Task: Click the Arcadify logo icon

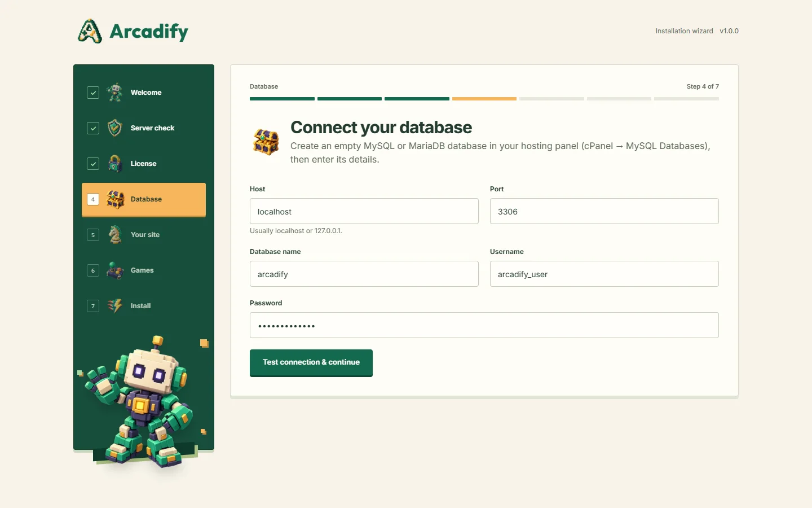Action: pyautogui.click(x=90, y=31)
